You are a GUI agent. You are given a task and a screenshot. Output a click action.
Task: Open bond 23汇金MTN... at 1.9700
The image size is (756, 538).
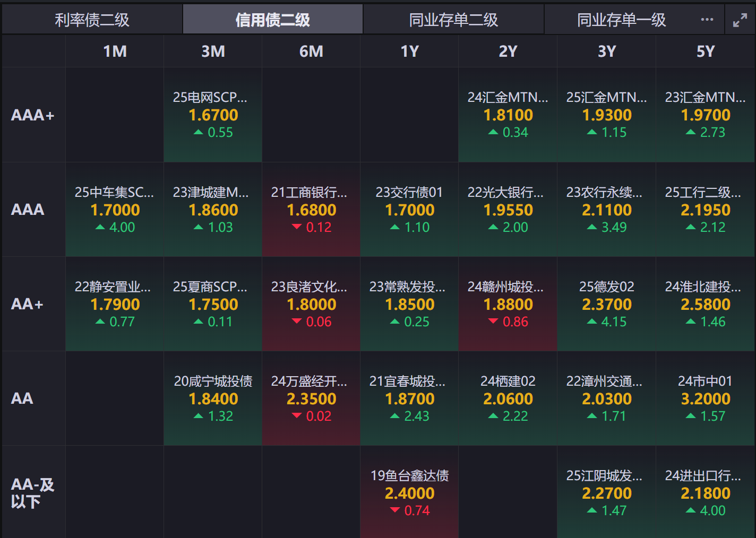pyautogui.click(x=706, y=115)
